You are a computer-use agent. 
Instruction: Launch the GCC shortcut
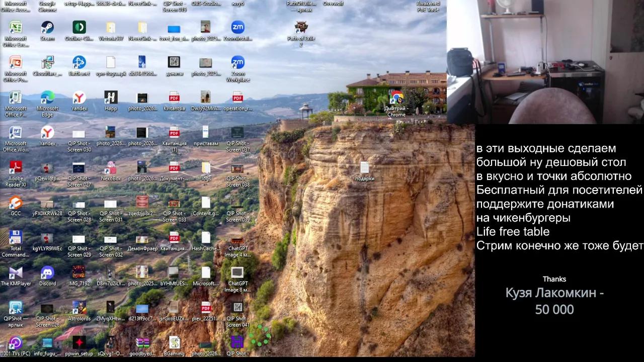tap(16, 206)
